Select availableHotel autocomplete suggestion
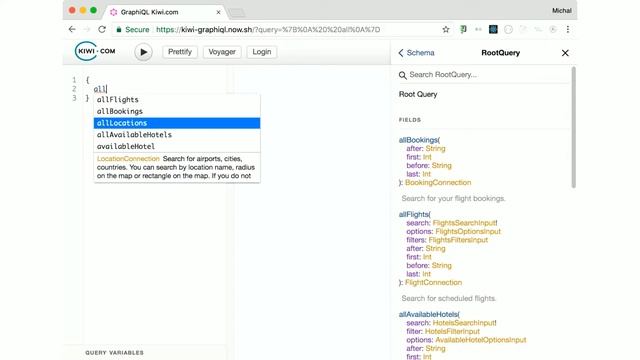 pyautogui.click(x=177, y=146)
